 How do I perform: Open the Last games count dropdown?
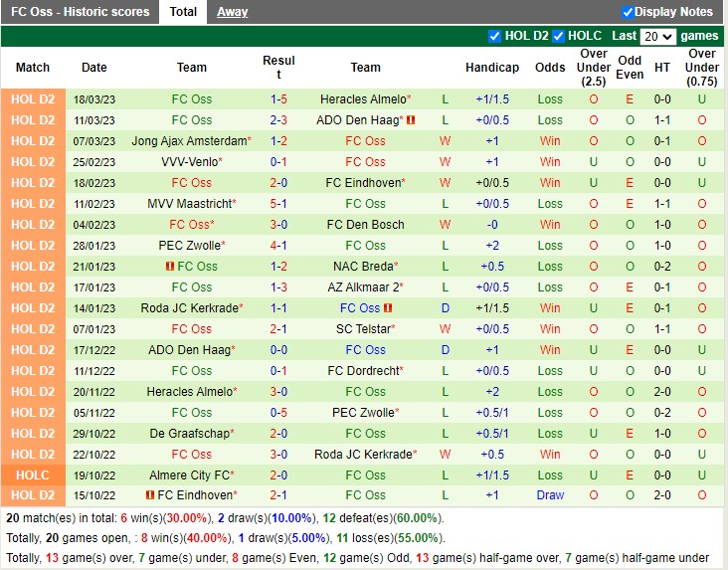click(x=658, y=36)
